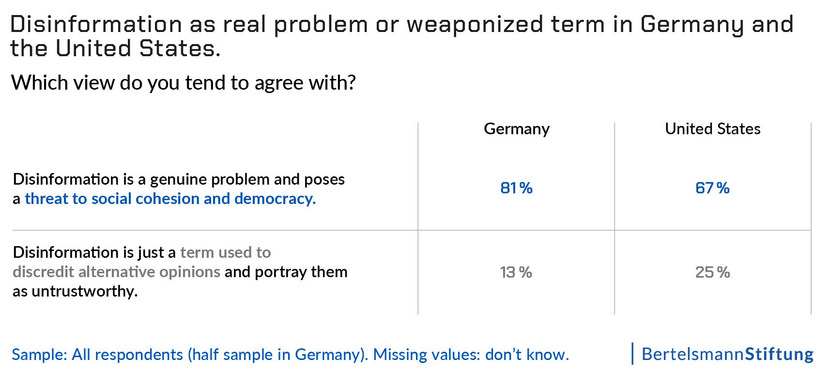This screenshot has width=828, height=376.
Task: Click the BertelsmannStiftung logo
Action: [728, 354]
